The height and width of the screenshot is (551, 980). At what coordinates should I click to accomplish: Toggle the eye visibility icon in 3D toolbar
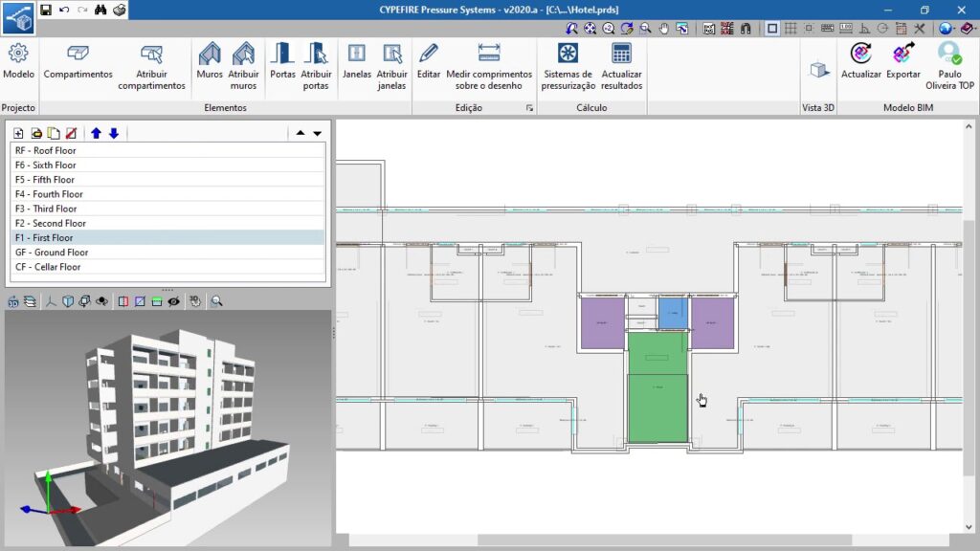[173, 301]
